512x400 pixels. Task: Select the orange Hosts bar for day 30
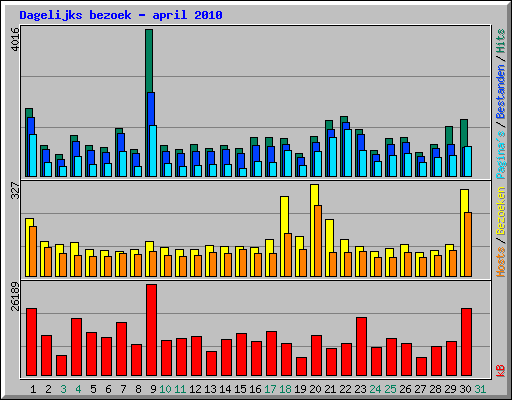pos(468,244)
